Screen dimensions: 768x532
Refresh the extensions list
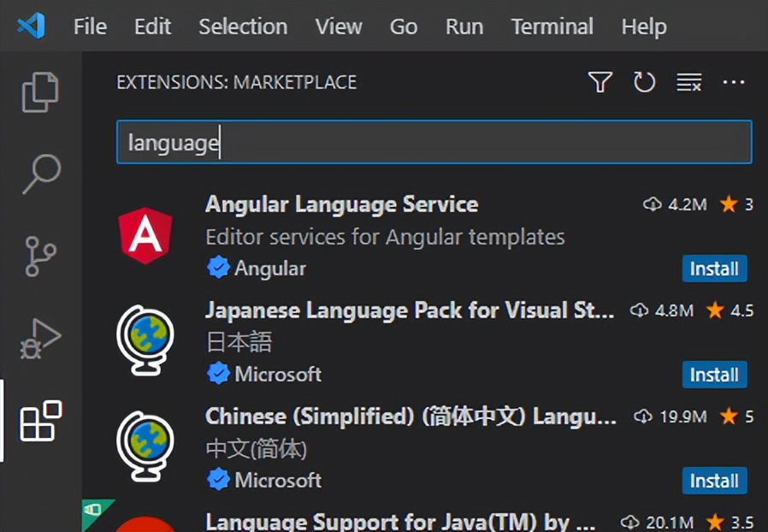click(644, 82)
